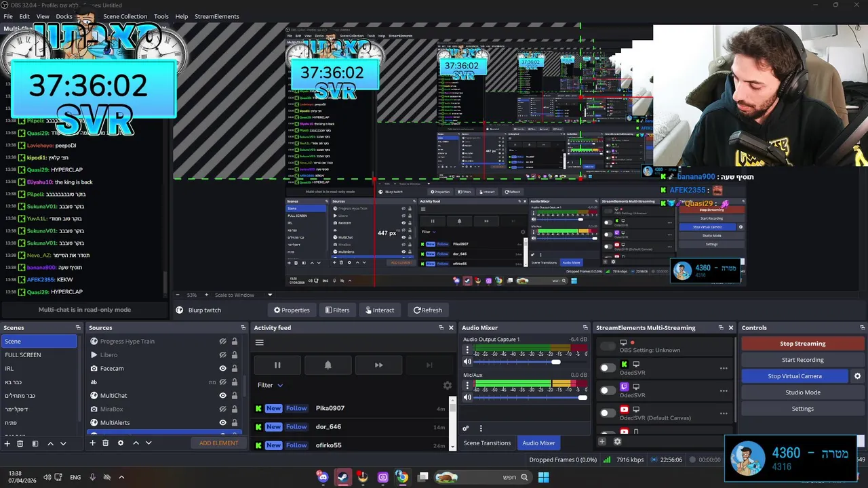Open YouTube Default Canvas options menu
Viewport: 868px width, 488px height.
[724, 413]
